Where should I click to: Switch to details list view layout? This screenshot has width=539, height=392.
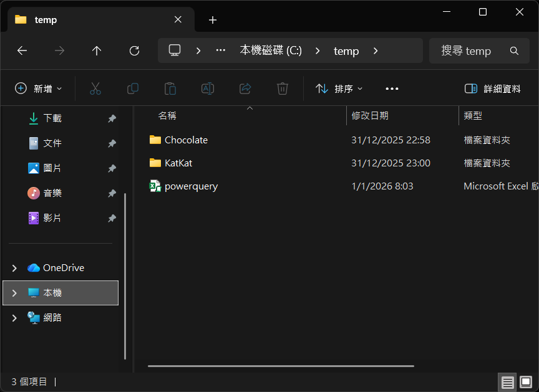pos(508,381)
